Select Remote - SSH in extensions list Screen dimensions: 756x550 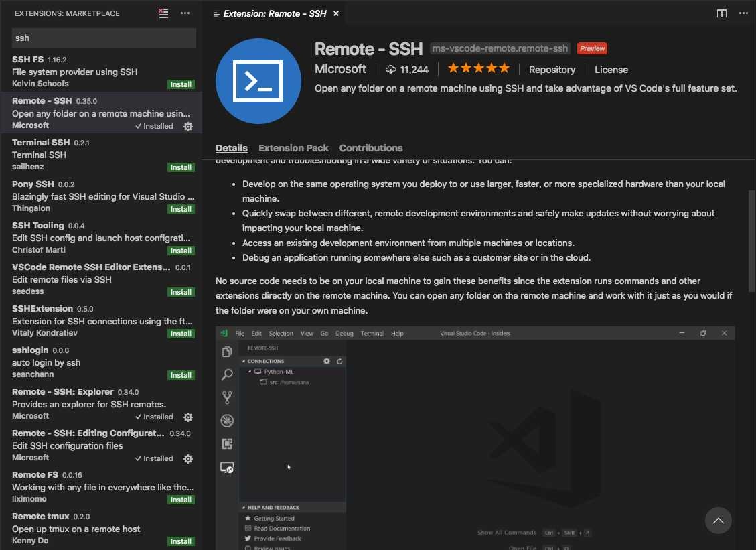click(x=101, y=113)
